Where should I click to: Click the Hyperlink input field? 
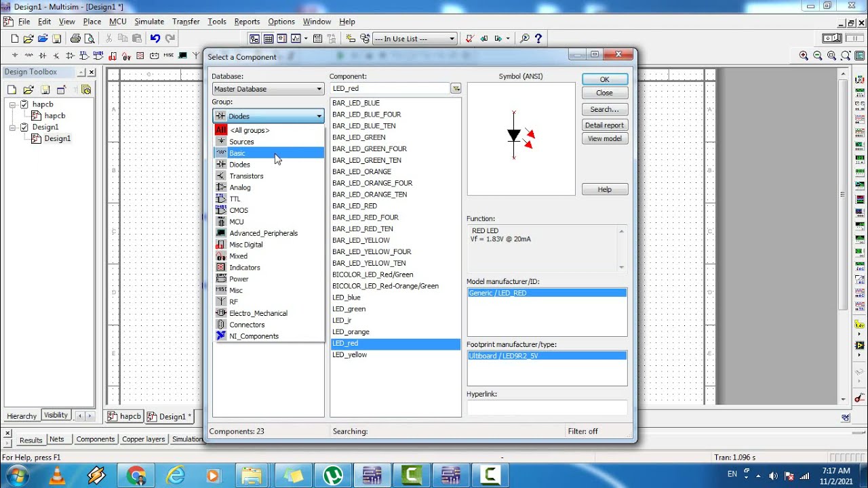pyautogui.click(x=547, y=407)
